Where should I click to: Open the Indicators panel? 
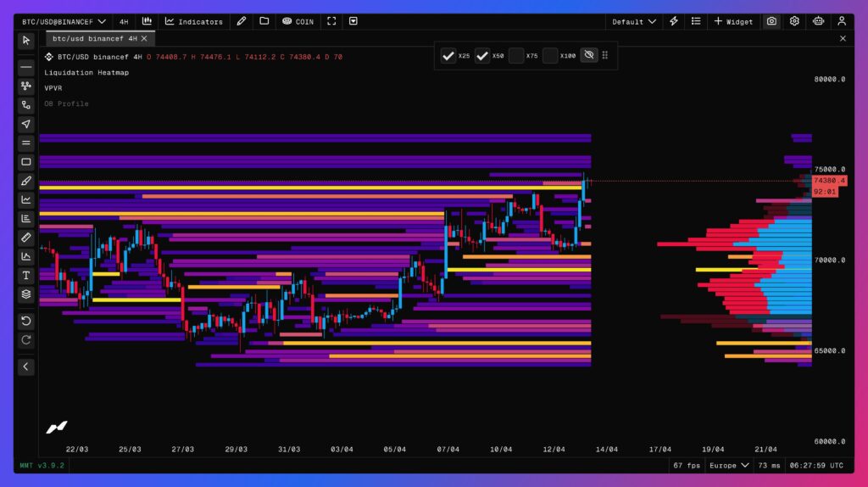pyautogui.click(x=194, y=21)
